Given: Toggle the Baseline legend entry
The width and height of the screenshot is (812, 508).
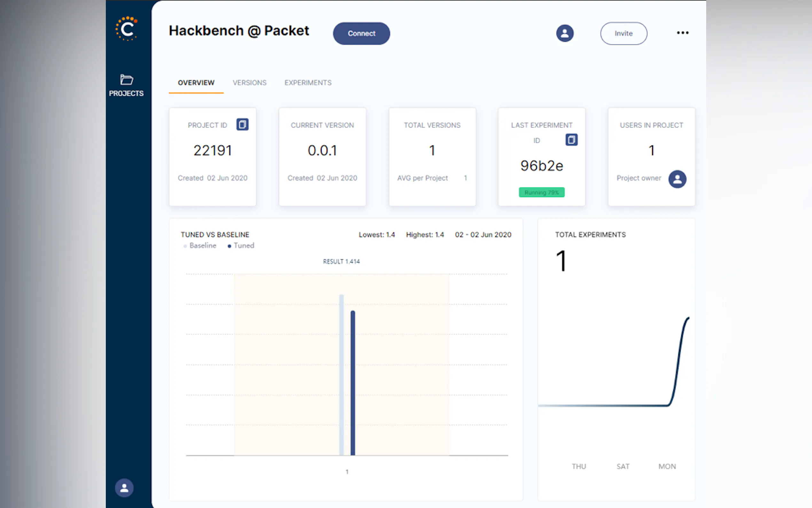Looking at the screenshot, I should [200, 246].
